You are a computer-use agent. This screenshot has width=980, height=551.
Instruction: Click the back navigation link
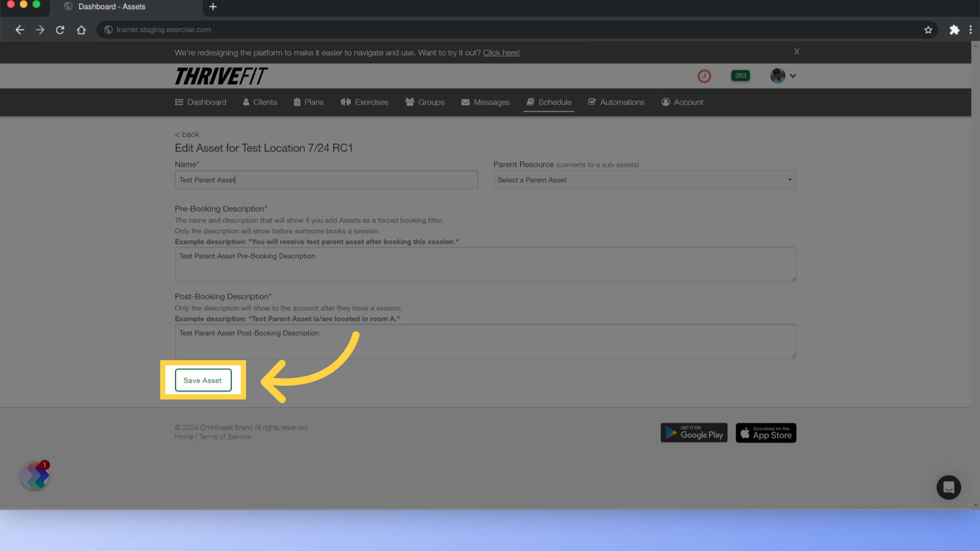(x=186, y=134)
